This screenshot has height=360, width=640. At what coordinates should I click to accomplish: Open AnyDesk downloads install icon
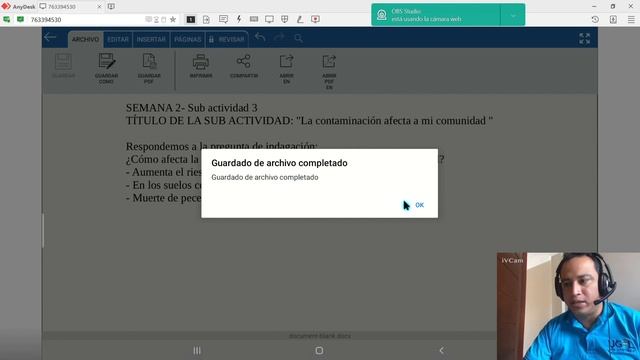click(613, 19)
